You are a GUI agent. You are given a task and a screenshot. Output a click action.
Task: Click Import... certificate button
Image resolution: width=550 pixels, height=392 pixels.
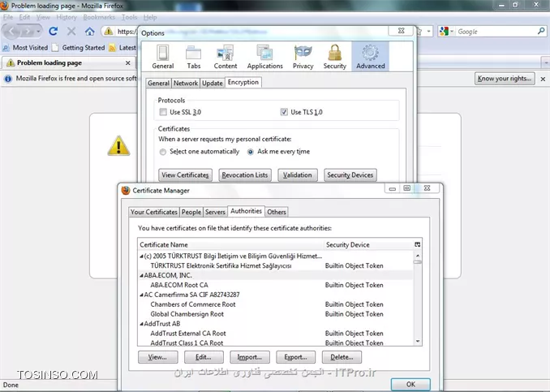250,357
